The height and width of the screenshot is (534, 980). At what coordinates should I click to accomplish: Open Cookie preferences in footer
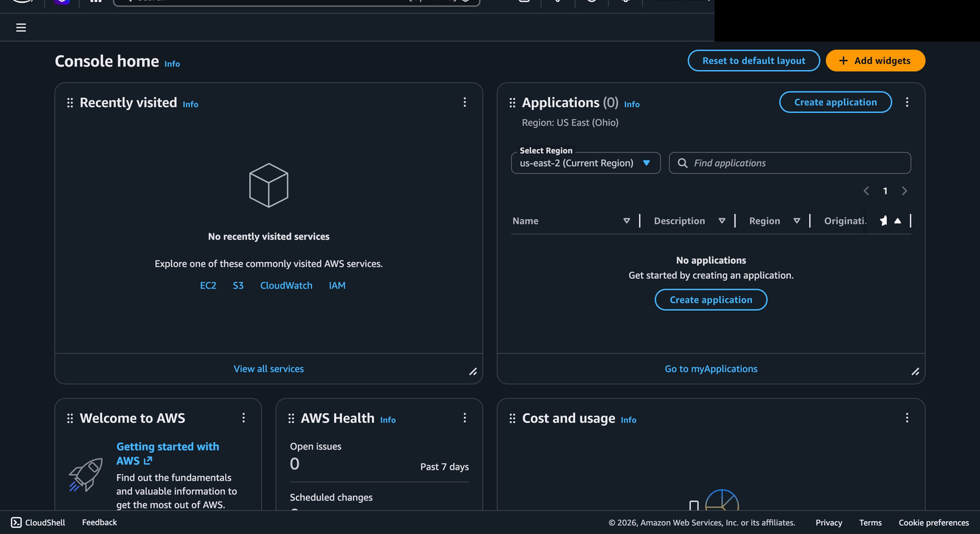[934, 523]
